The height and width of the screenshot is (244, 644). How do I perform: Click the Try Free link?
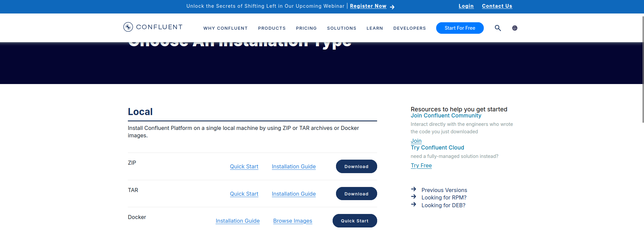click(421, 166)
